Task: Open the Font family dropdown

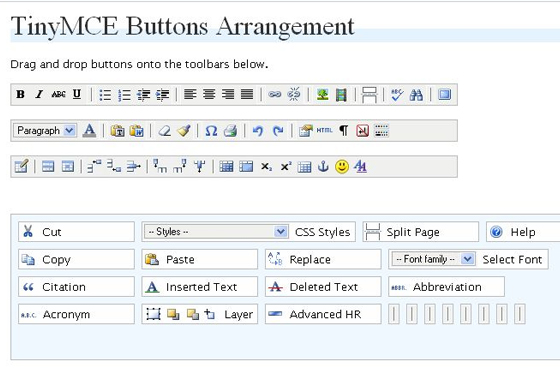Action: pyautogui.click(x=433, y=259)
